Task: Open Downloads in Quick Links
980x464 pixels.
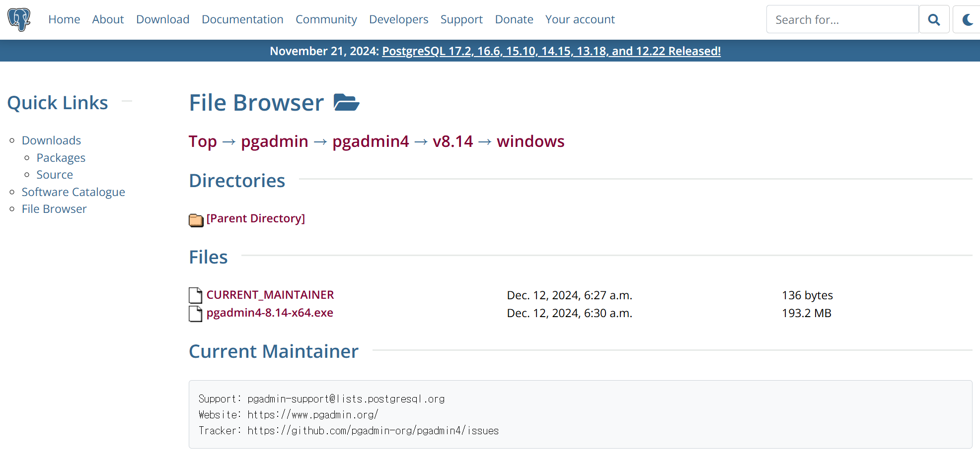Action: point(51,140)
